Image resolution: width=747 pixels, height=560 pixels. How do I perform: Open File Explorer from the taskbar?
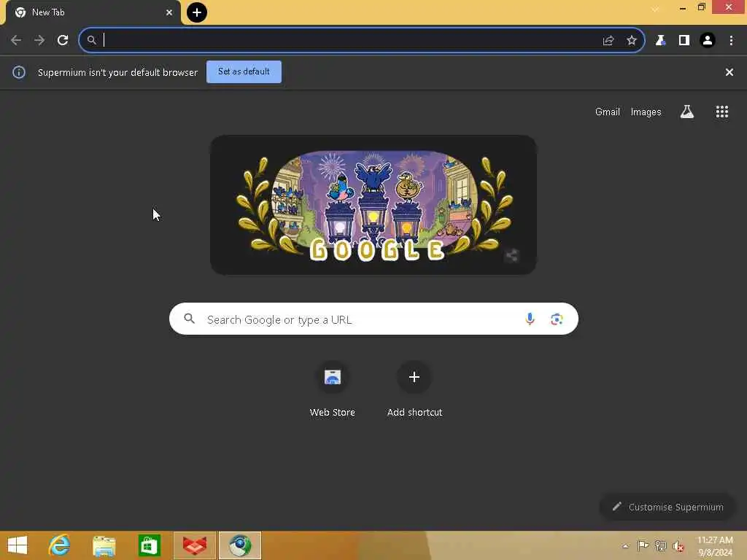tap(104, 545)
